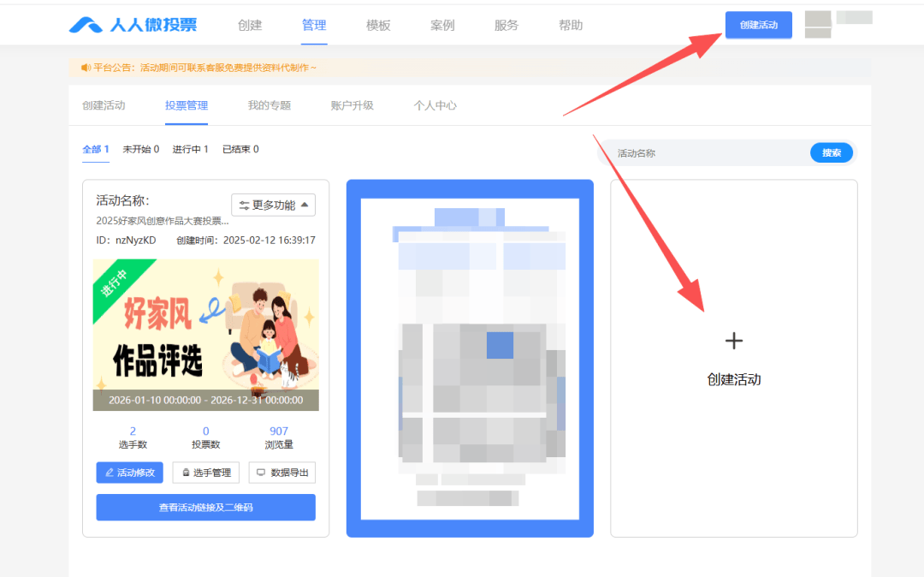Filter activities by 进行中 status
The width and height of the screenshot is (924, 577).
[190, 150]
